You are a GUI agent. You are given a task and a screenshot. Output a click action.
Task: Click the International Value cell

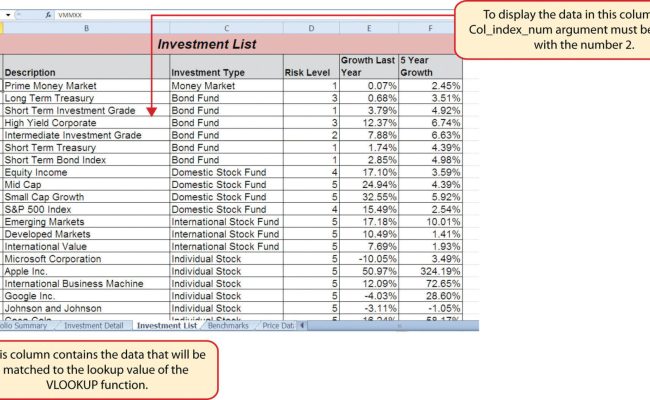pyautogui.click(x=86, y=247)
